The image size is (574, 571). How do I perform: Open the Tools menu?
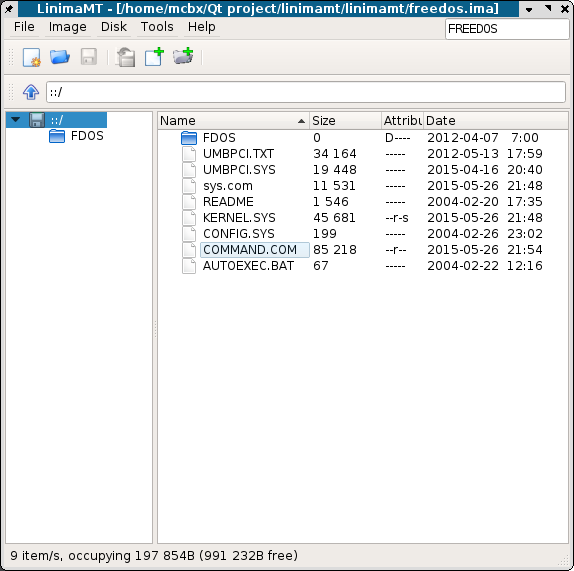click(157, 27)
